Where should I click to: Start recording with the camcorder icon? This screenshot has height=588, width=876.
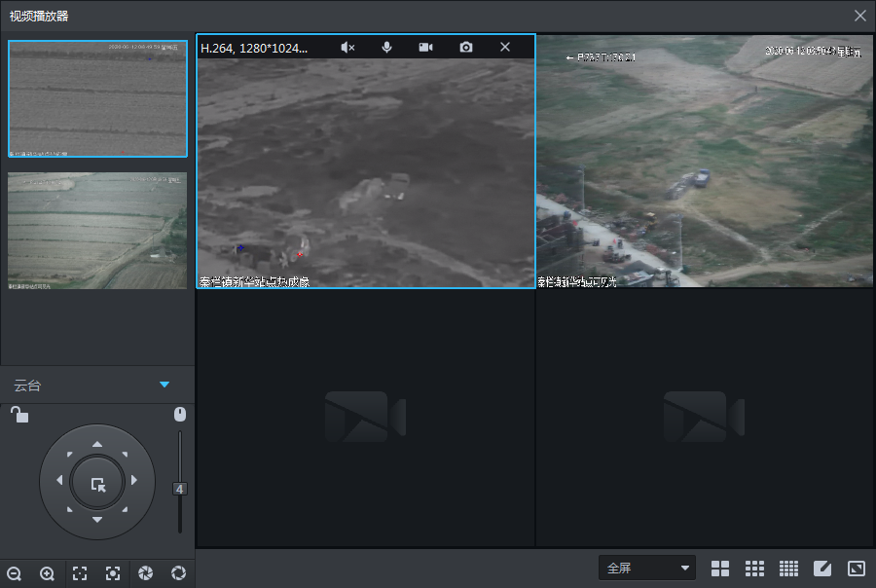[x=425, y=47]
